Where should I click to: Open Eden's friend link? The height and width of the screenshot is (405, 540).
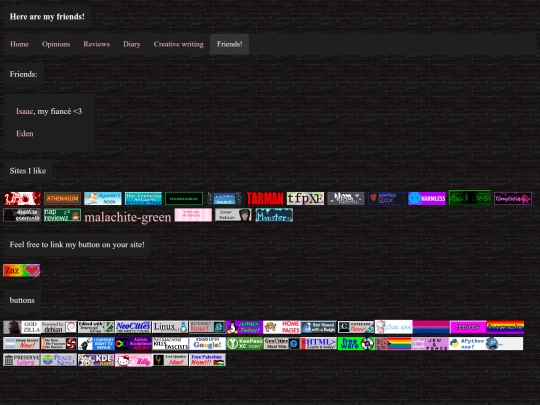pyautogui.click(x=25, y=134)
